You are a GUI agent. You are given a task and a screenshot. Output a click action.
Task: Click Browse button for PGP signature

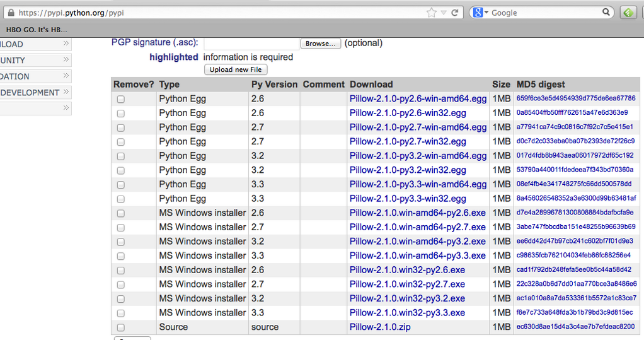320,44
